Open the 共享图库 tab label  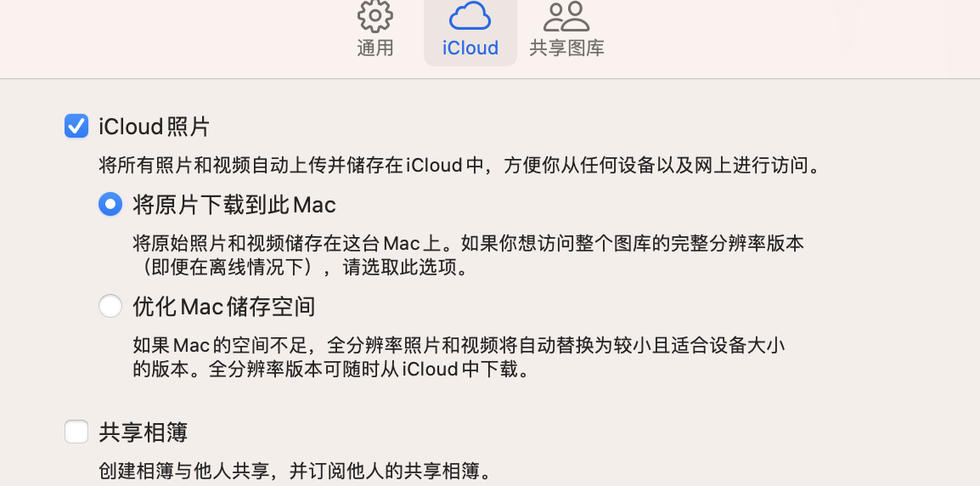[566, 48]
